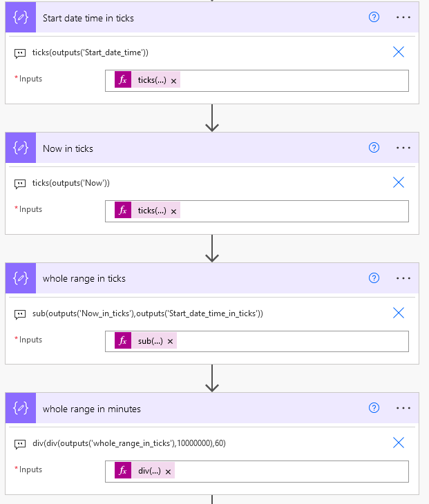Open the ellipsis menu of 'Now in ticks'

click(403, 148)
